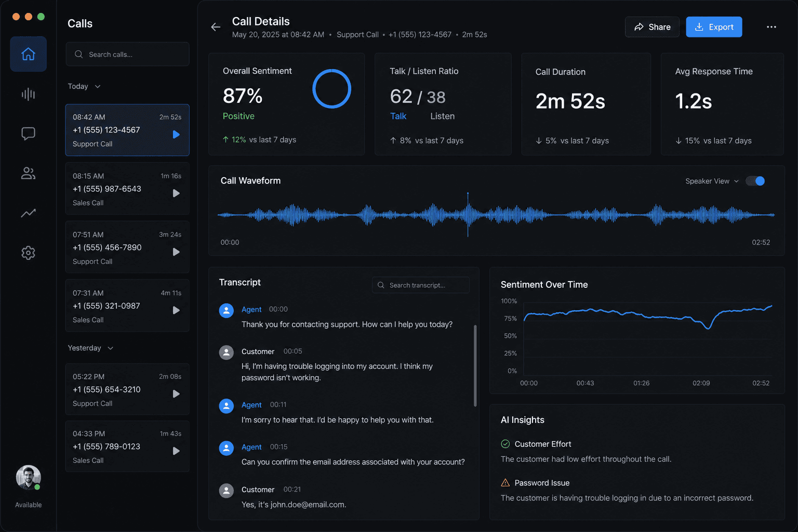Click the Search transcript field
798x532 pixels.
pos(421,285)
